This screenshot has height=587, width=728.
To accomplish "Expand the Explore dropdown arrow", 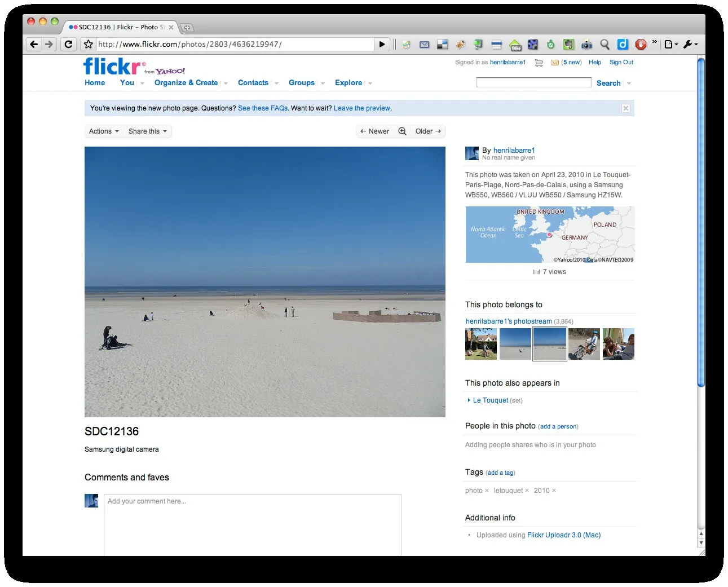I will (370, 83).
